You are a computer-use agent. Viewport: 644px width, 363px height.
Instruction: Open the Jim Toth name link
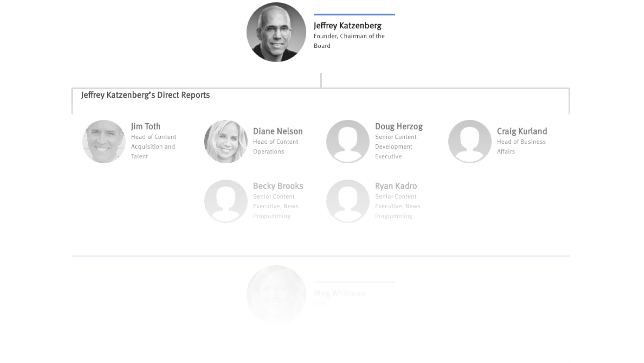click(145, 126)
